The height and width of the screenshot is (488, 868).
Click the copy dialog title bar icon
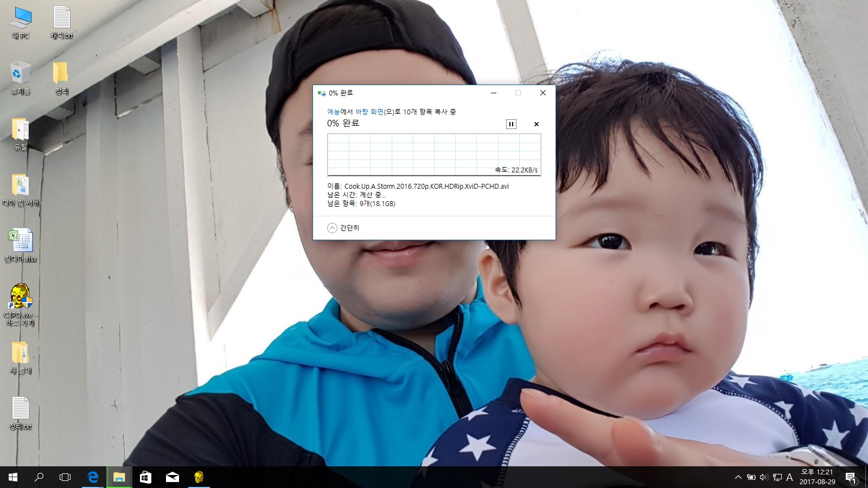(322, 93)
